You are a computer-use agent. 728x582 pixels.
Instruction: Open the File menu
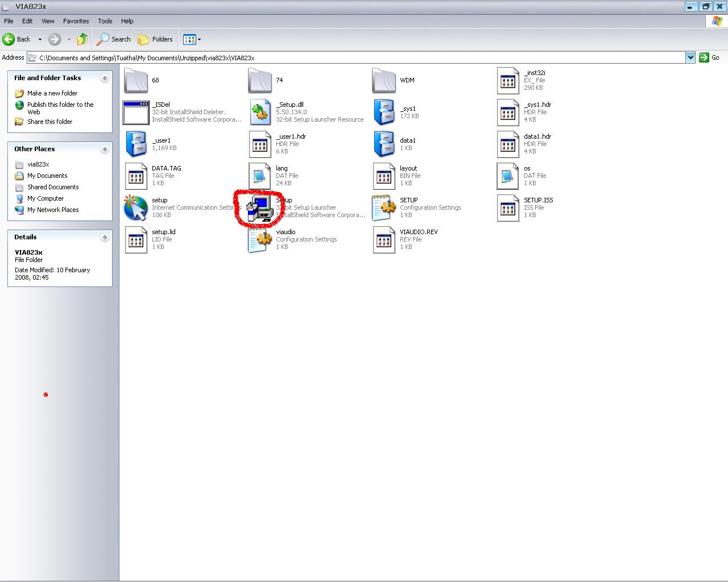(9, 21)
